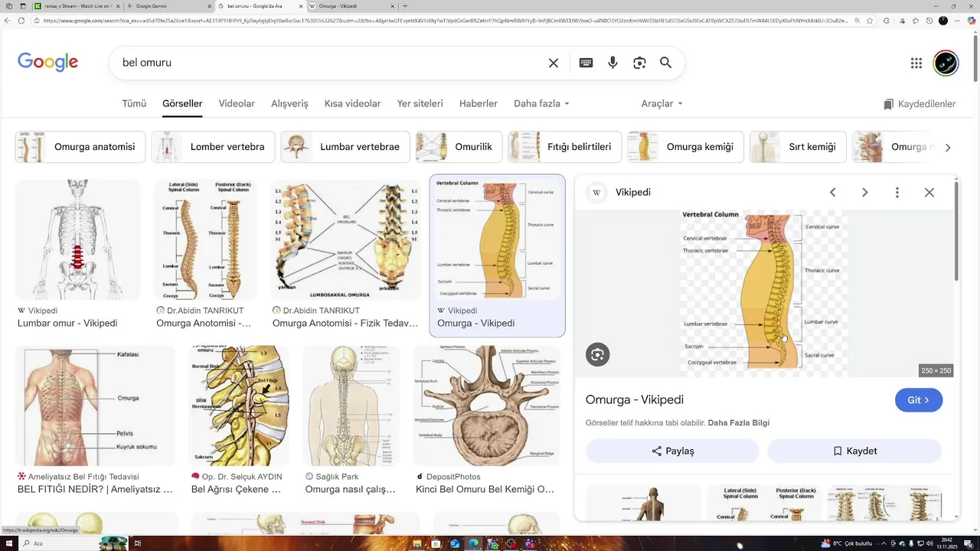Image resolution: width=980 pixels, height=551 pixels.
Task: Search inside image with Lens overlay icon
Action: pyautogui.click(x=598, y=354)
